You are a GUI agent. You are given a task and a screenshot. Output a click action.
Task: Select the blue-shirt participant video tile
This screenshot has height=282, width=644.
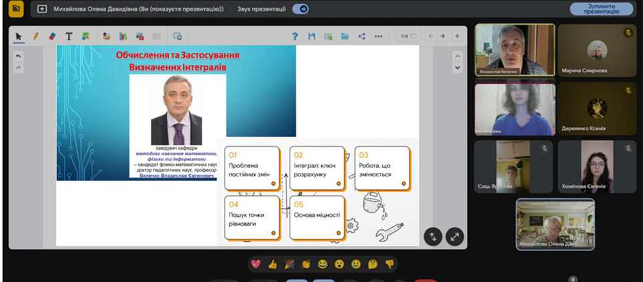[x=515, y=108]
